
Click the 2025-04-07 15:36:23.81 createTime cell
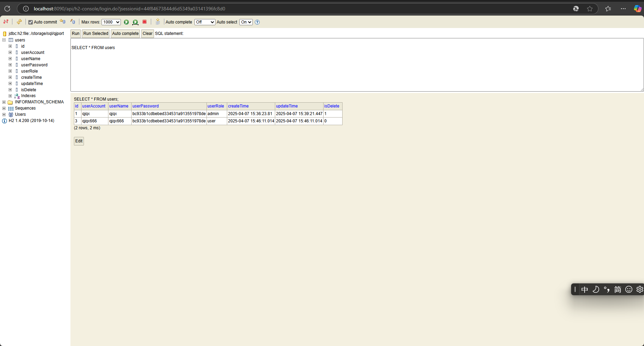coord(250,114)
